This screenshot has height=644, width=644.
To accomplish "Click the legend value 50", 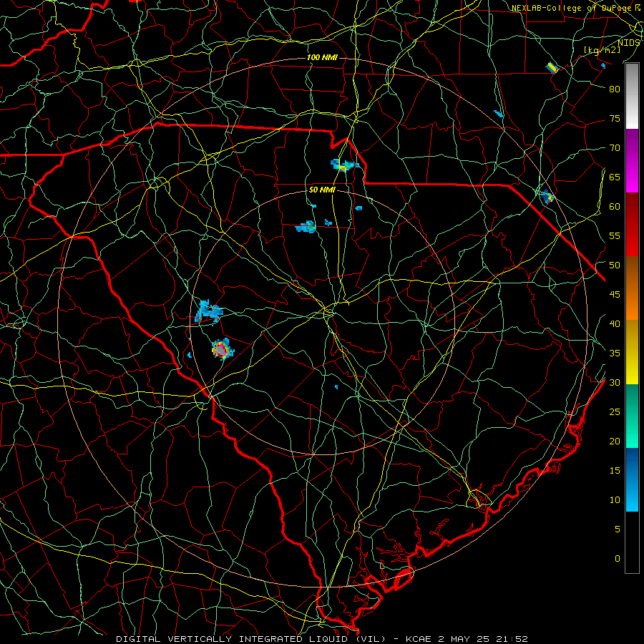I will [615, 265].
